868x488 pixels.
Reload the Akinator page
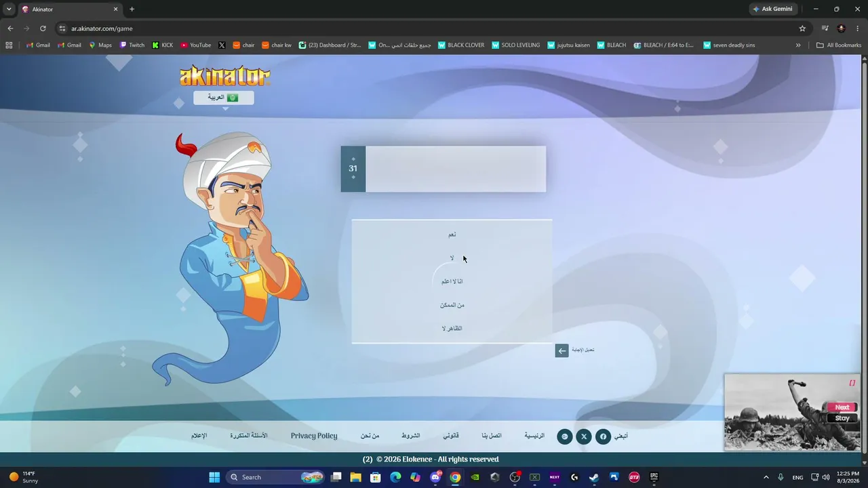pyautogui.click(x=43, y=28)
